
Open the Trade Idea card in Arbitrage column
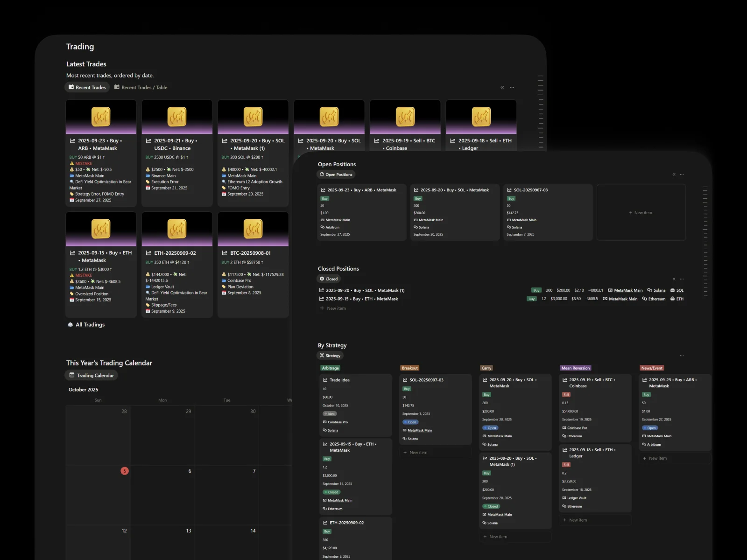point(339,380)
